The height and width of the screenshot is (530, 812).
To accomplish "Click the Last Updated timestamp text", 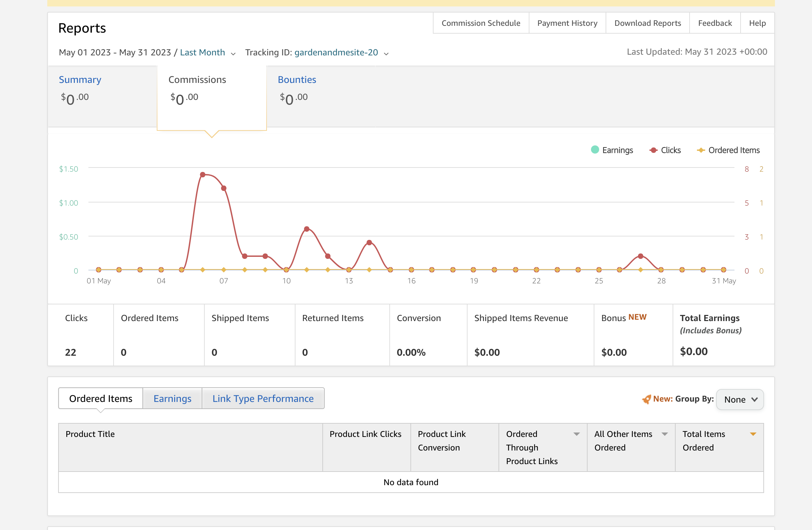I will (x=697, y=52).
